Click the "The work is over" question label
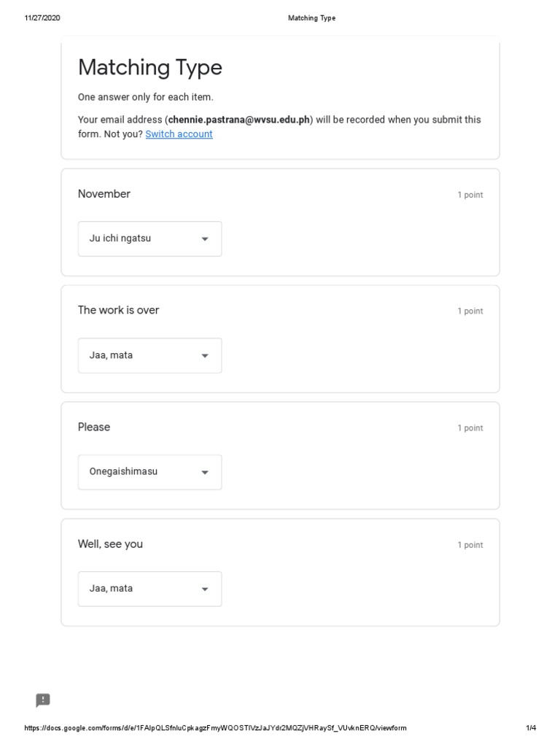This screenshot has width=560, height=747. point(118,310)
